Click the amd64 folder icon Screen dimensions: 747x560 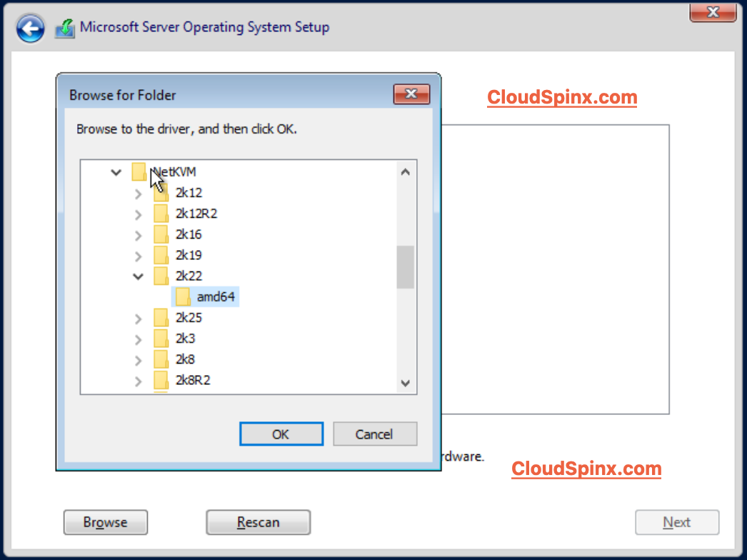point(183,296)
